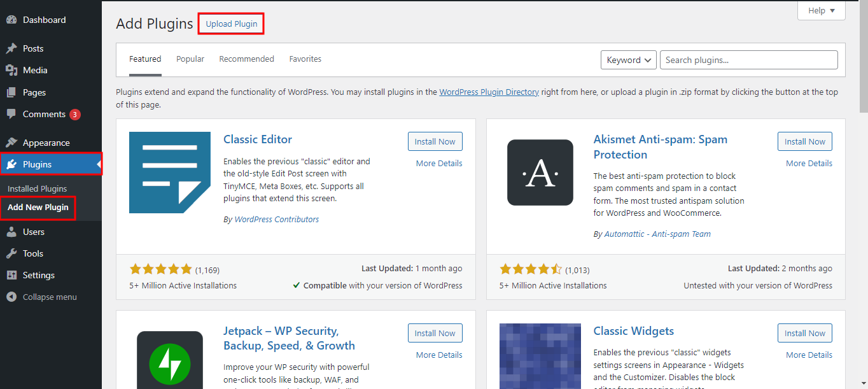Click the Comments speech bubble icon
This screenshot has width=868, height=389.
pyautogui.click(x=11, y=114)
